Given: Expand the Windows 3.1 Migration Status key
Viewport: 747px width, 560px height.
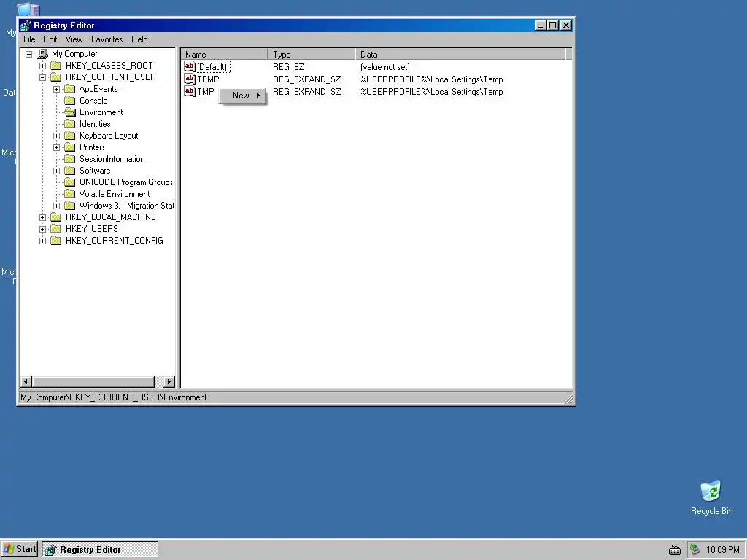Looking at the screenshot, I should tap(56, 206).
